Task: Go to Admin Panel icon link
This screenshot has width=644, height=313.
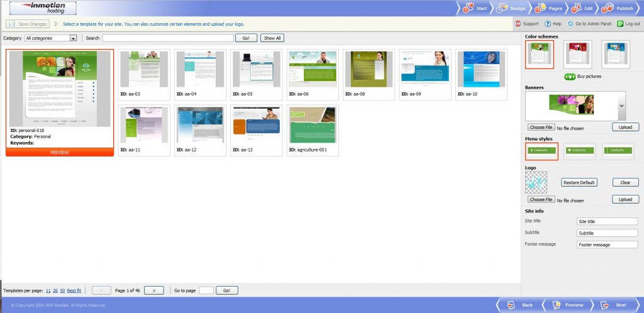Action: tap(571, 24)
